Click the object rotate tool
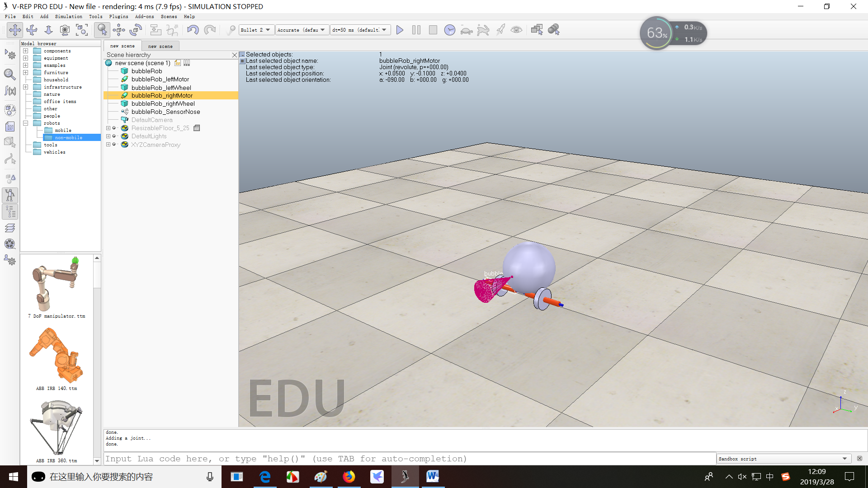Image resolution: width=868 pixels, height=488 pixels. coord(136,30)
